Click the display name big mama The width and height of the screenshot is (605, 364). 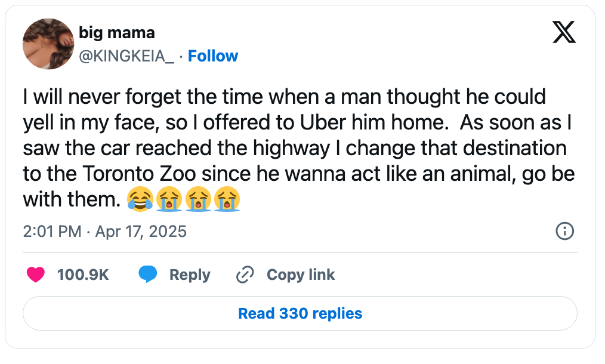116,33
